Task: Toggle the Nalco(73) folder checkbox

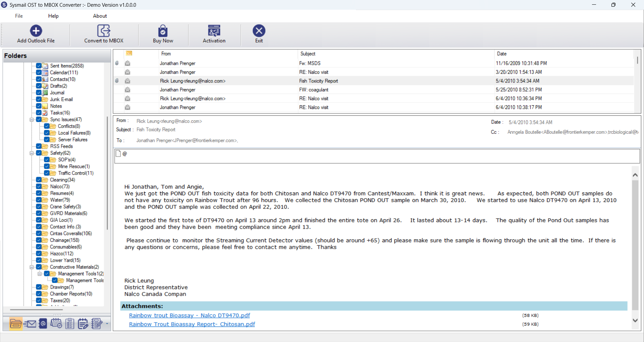Action: [39, 186]
